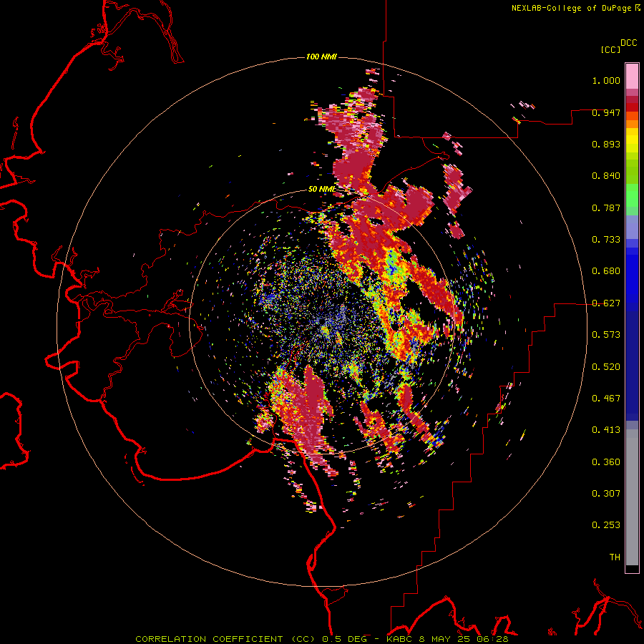This screenshot has width=644, height=644.
Task: Click the DCC label above the color scale
Action: click(629, 43)
